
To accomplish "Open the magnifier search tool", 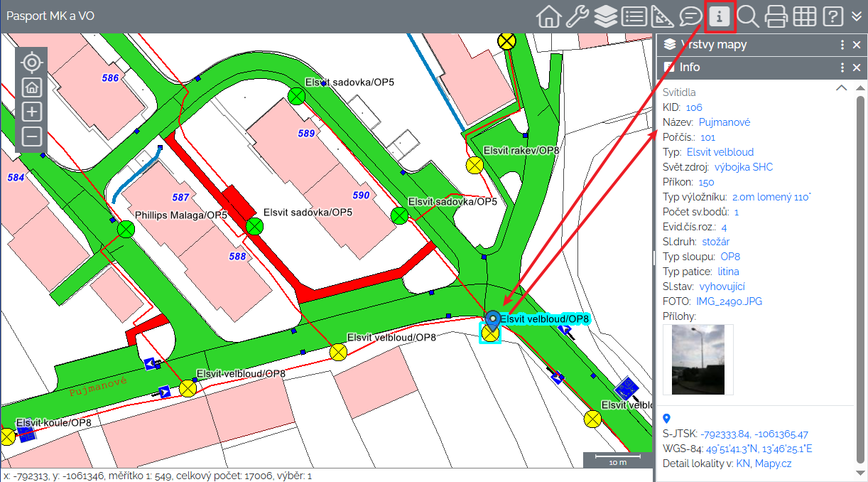I will [x=747, y=16].
